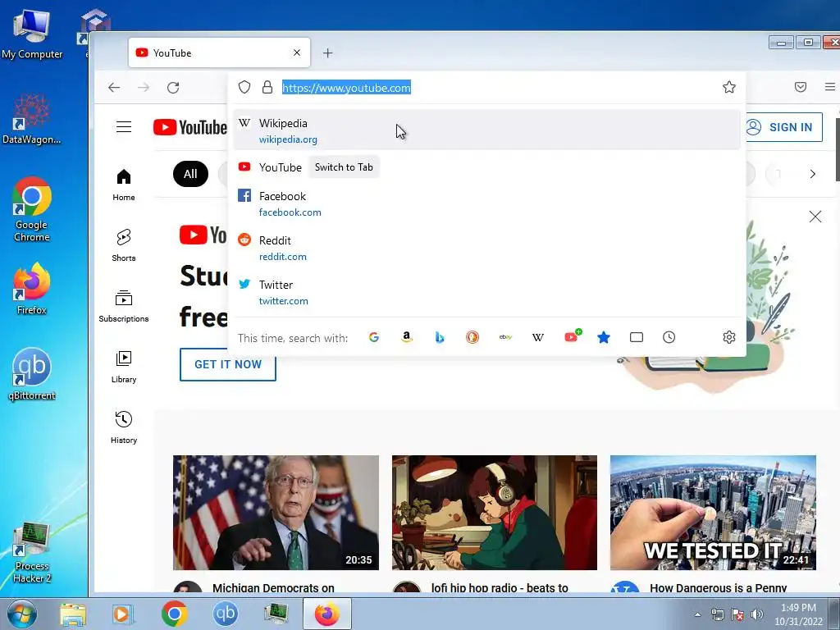
Task: Click the tracking protection shield icon
Action: coord(244,87)
